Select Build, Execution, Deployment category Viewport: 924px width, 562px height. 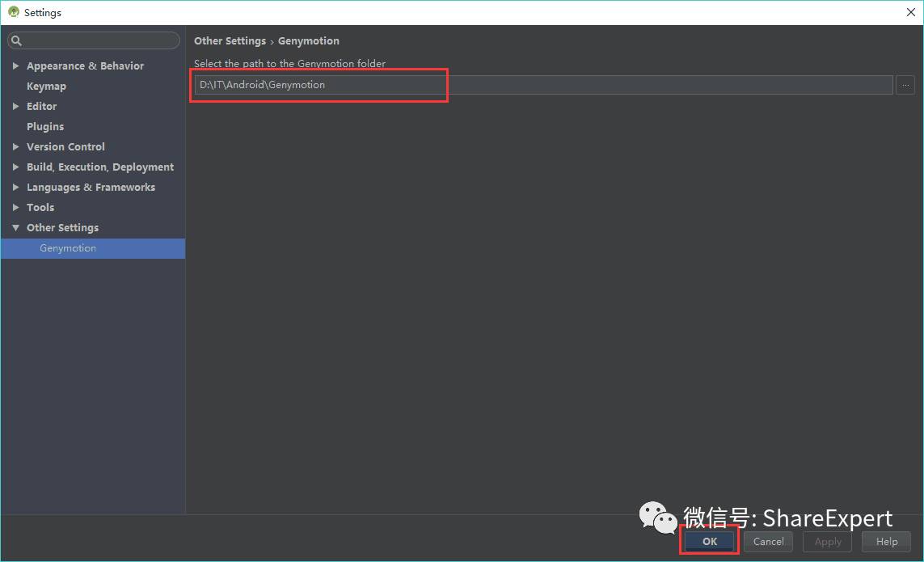click(x=100, y=167)
